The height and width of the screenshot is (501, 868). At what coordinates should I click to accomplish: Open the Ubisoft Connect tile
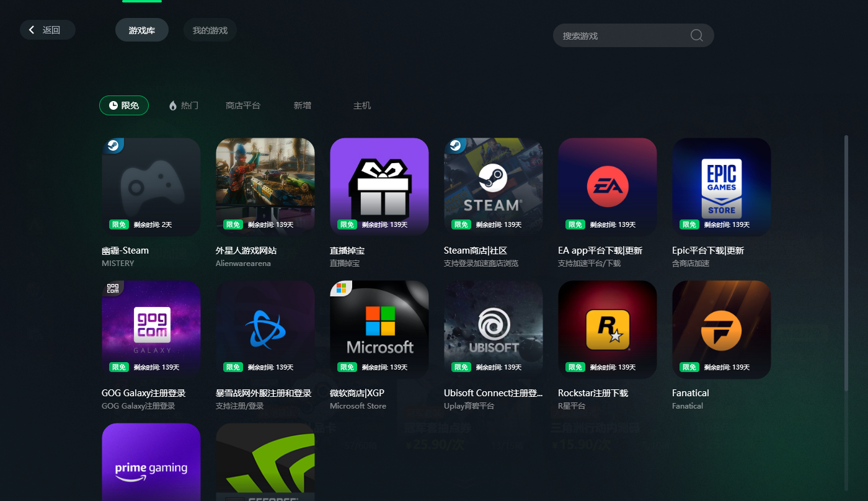494,330
